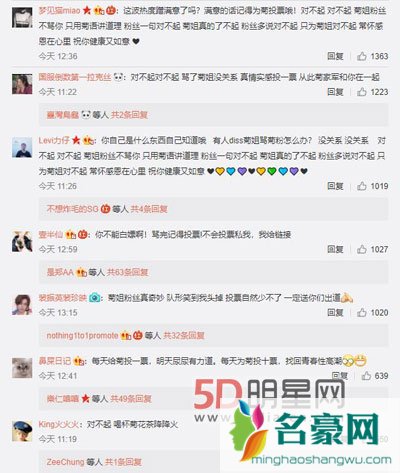This screenshot has height=473, width=400.
Task: Open 梦见猫miao's avatar
Action: (x=22, y=17)
